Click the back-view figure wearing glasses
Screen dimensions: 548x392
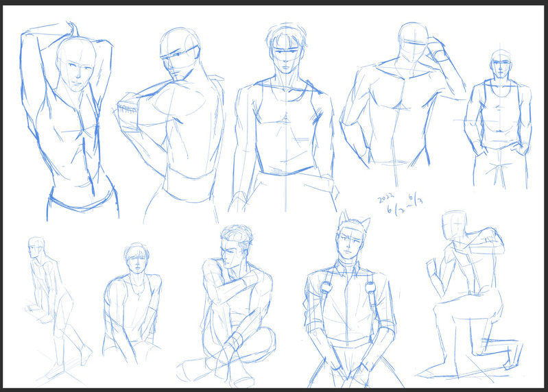(x=169, y=125)
